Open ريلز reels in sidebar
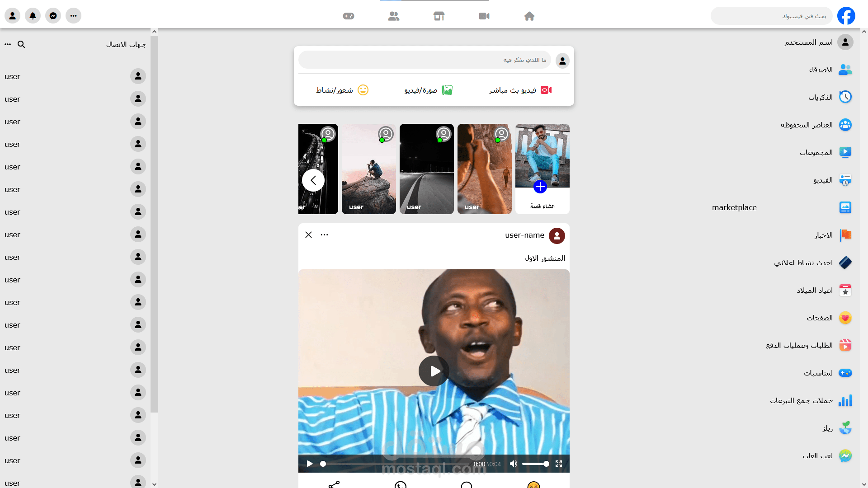 [x=837, y=428]
